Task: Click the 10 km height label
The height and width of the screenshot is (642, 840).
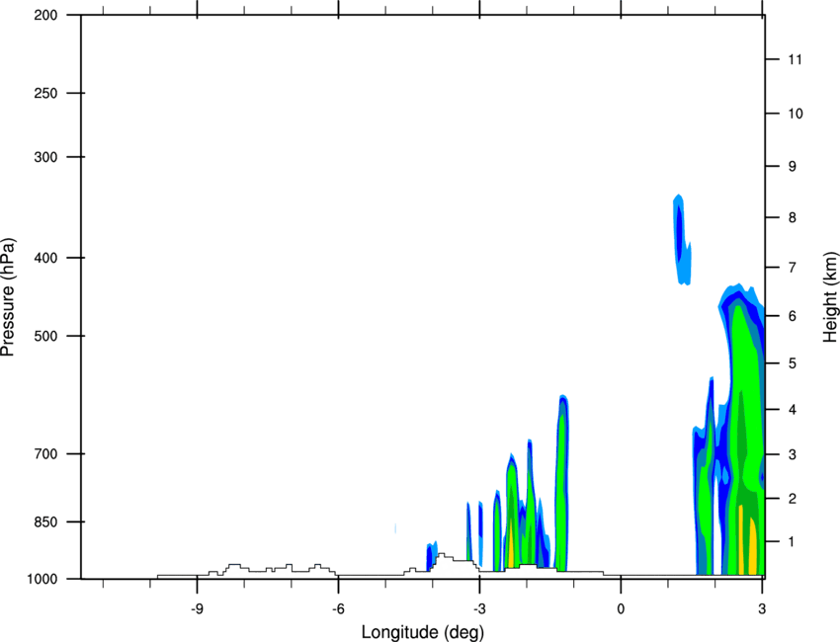Action: pos(796,114)
